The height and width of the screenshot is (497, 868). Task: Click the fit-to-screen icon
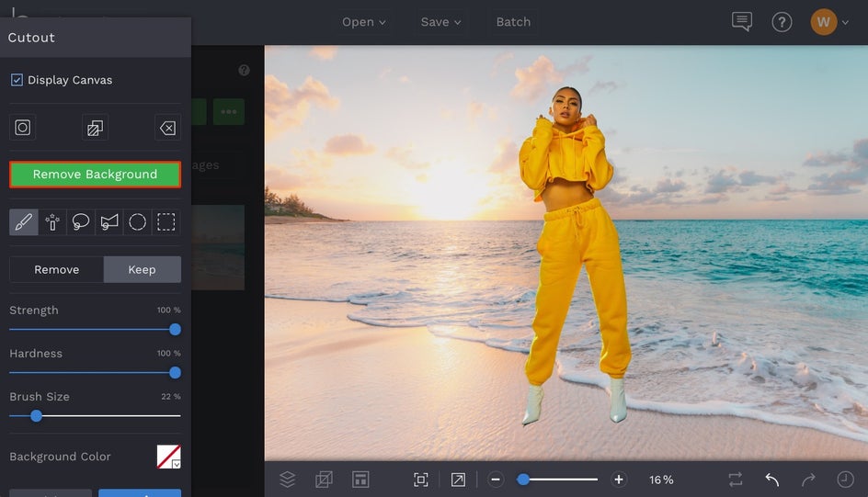tap(421, 480)
